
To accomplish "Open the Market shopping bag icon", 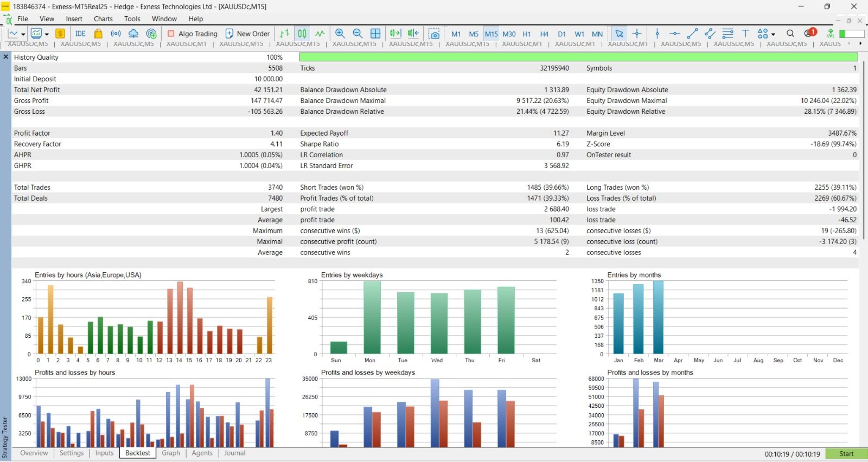I will point(98,34).
